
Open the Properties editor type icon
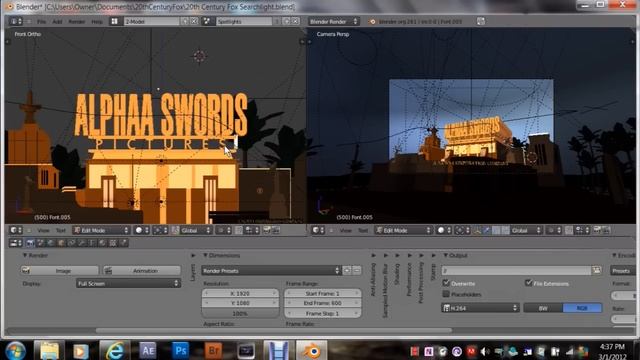(16, 243)
